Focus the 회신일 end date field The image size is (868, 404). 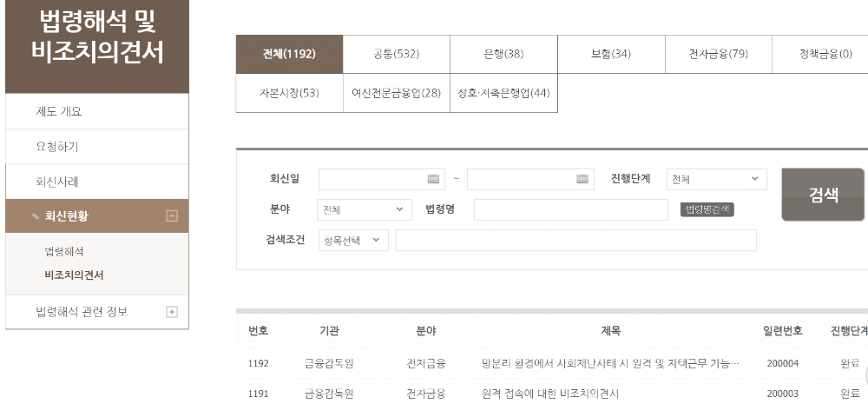530,179
